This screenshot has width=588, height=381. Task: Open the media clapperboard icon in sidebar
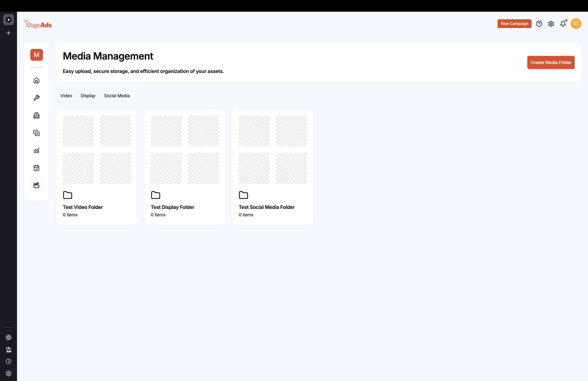pos(37,186)
